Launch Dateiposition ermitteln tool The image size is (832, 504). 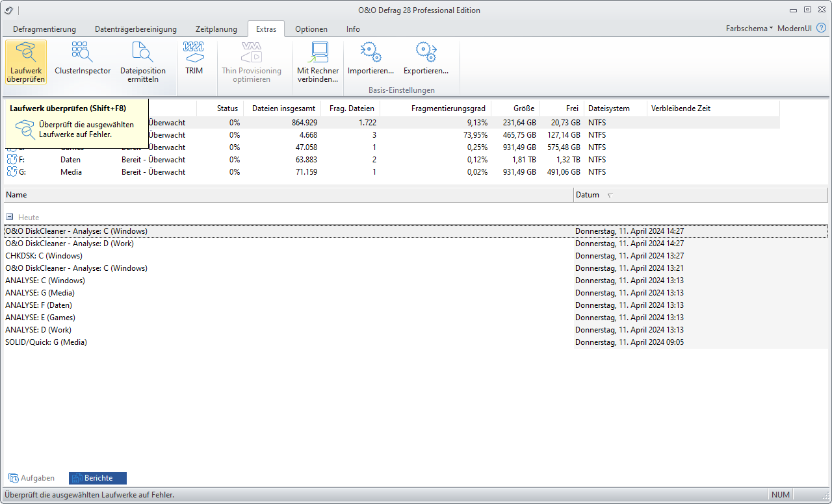tap(143, 62)
